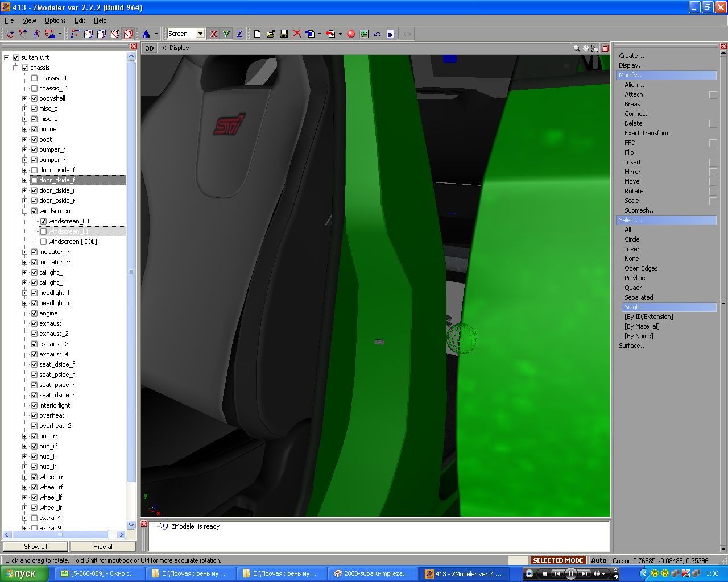
Task: Open the File menu
Action: pyautogui.click(x=9, y=20)
